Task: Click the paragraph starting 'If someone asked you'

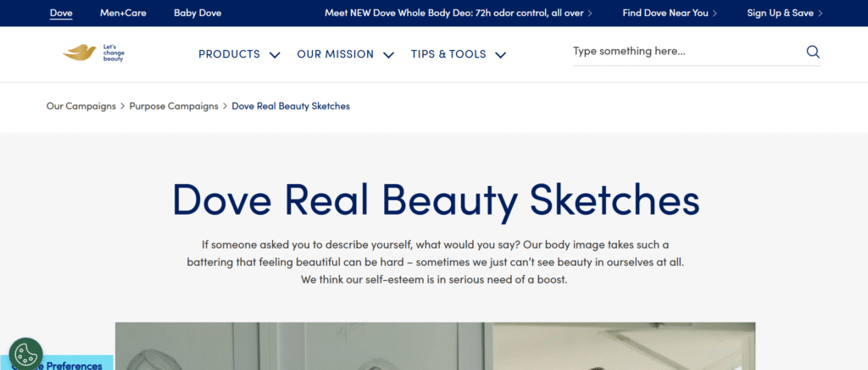Action: tap(435, 262)
